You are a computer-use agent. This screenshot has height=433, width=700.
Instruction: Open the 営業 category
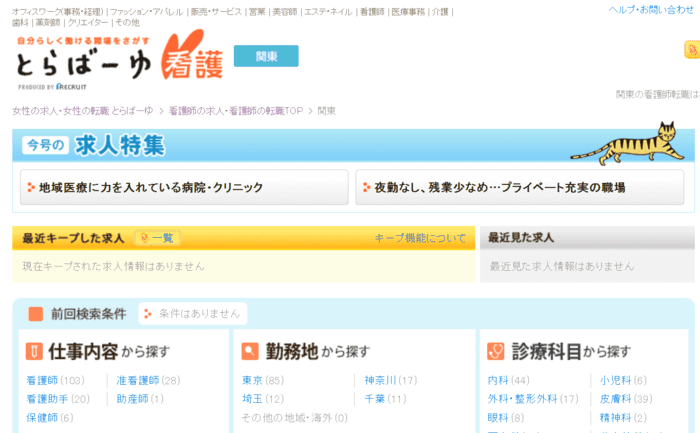coord(257,12)
